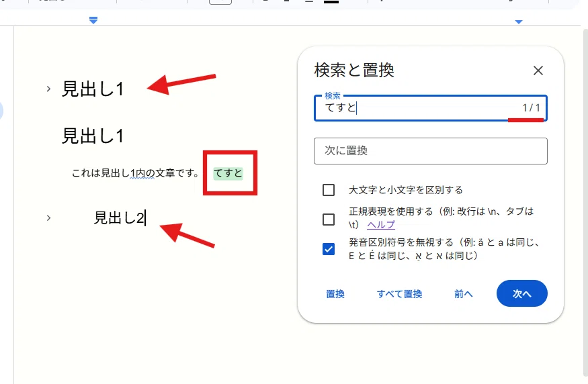588x384 pixels.
Task: Collapse the 見出し2 heading arrow
Action: (x=48, y=218)
